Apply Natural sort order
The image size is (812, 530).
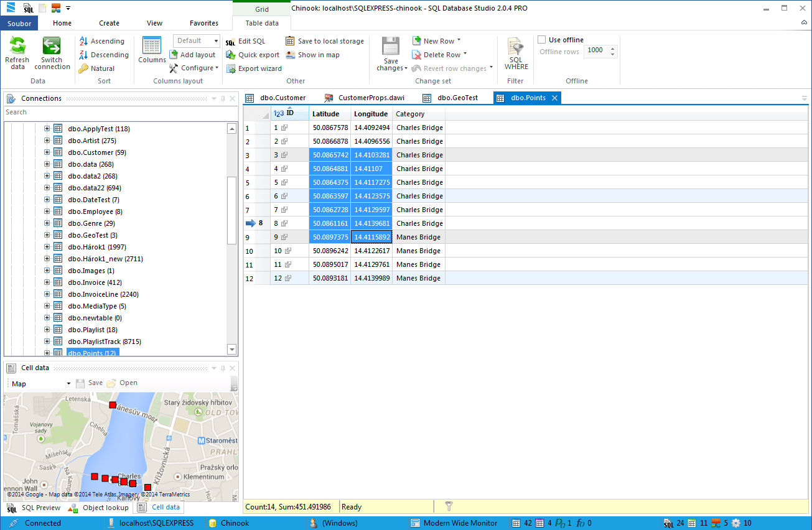[x=96, y=68]
